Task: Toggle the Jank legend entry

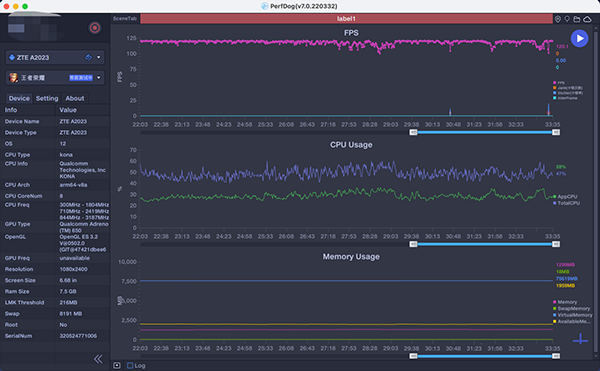Action: tap(568, 88)
